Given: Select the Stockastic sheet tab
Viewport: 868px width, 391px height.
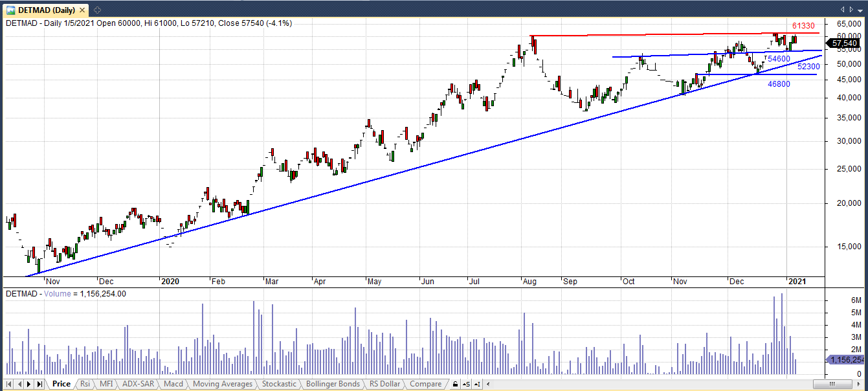Looking at the screenshot, I should [279, 384].
